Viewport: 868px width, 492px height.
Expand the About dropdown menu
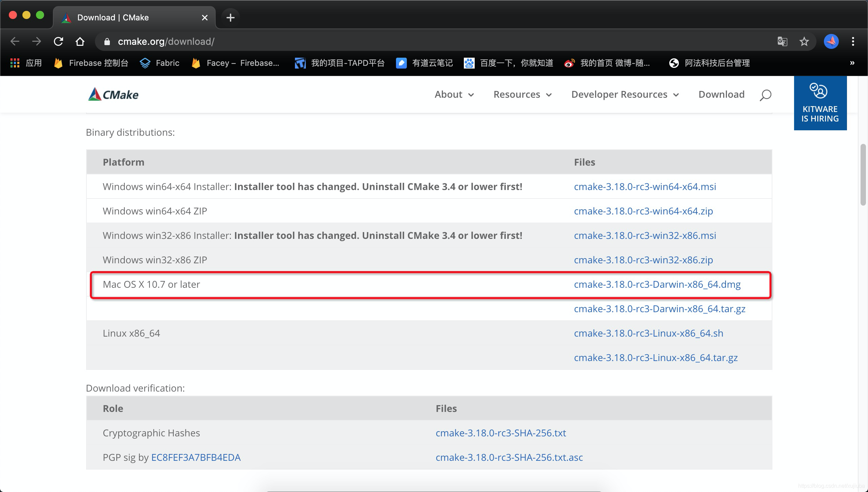454,94
